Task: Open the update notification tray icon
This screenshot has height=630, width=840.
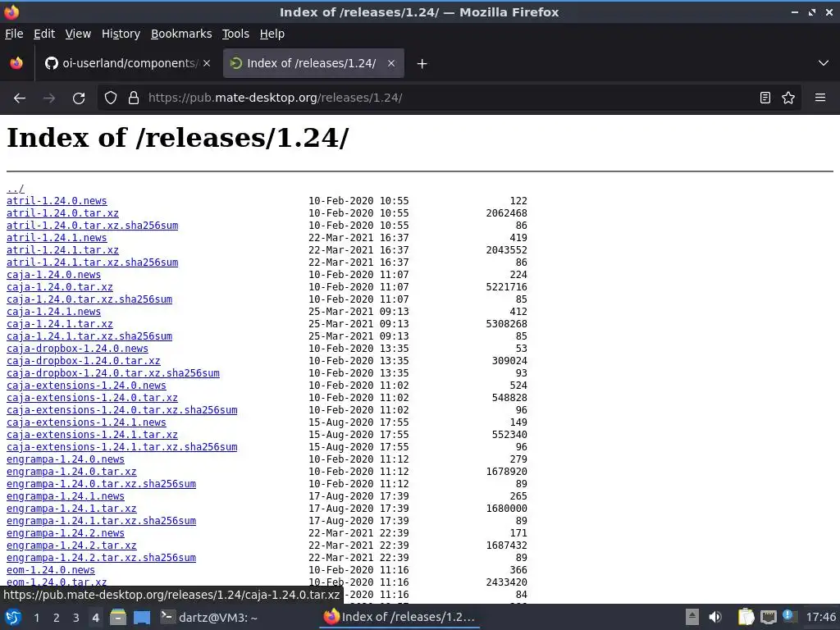Action: [x=789, y=616]
